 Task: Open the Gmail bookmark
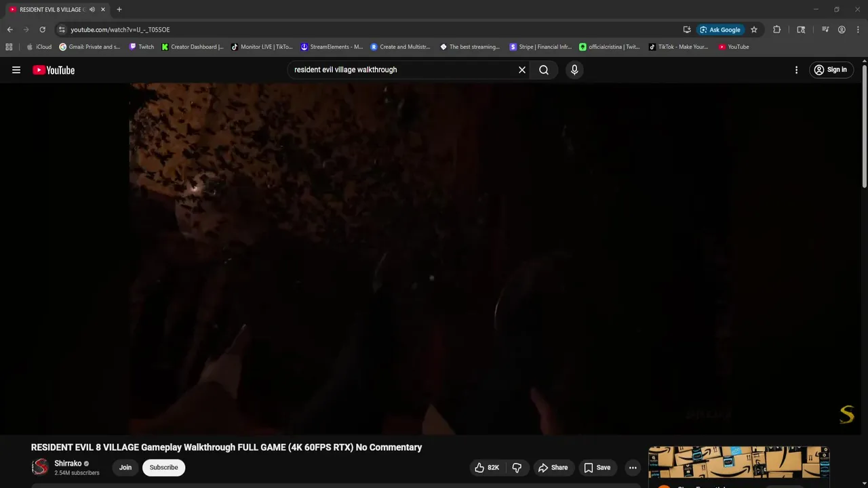click(90, 47)
